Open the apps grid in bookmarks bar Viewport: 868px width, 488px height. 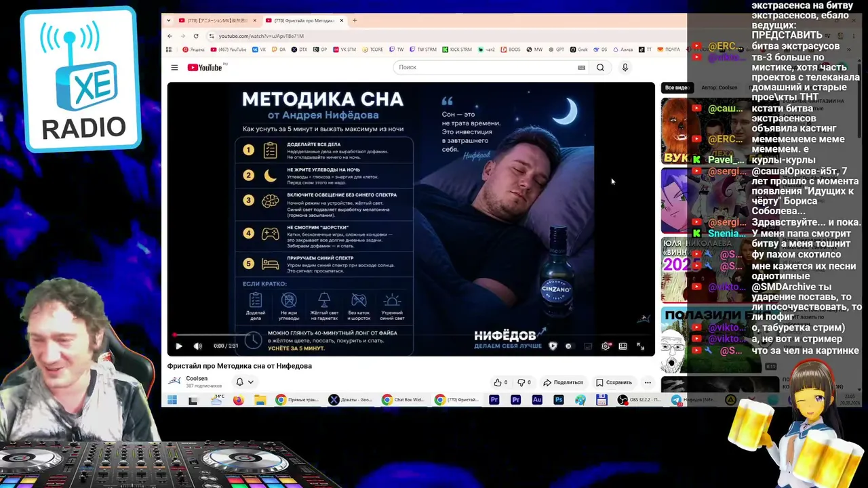pos(169,49)
